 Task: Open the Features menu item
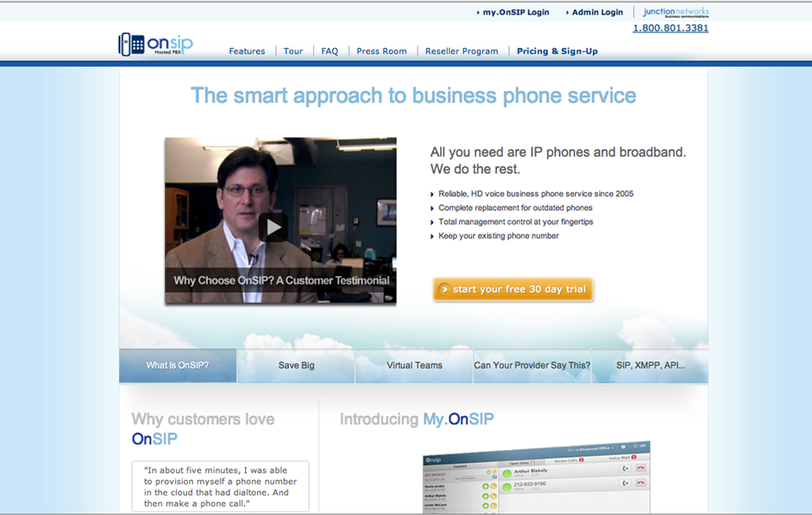point(247,51)
